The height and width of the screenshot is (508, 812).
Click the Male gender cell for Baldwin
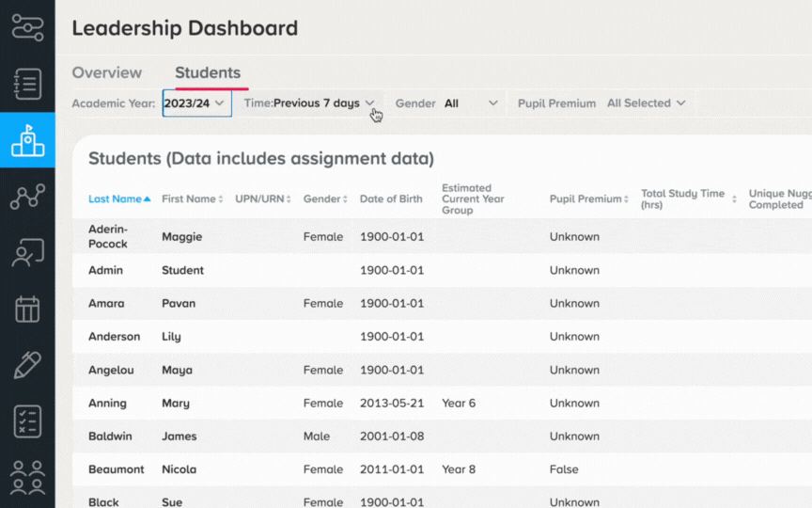317,436
